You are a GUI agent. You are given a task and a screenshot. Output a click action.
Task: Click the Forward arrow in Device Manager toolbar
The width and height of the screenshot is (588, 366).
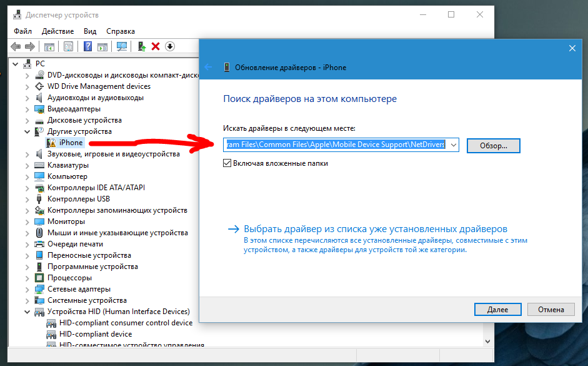coord(29,46)
